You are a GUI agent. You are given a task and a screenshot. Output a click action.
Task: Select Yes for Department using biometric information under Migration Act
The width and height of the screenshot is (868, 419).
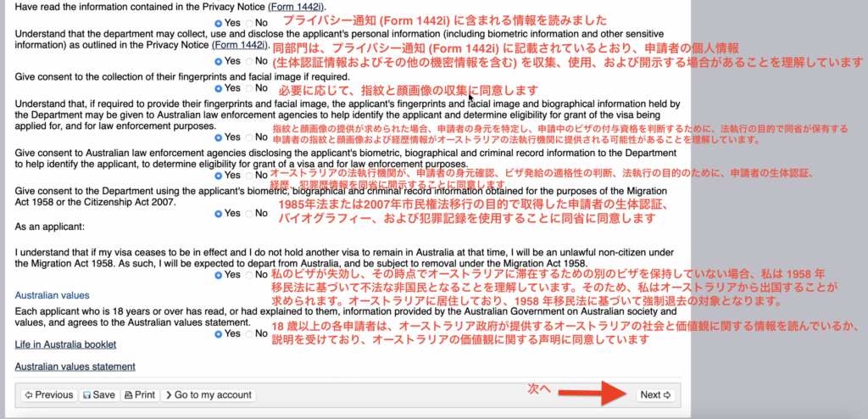[x=220, y=214]
